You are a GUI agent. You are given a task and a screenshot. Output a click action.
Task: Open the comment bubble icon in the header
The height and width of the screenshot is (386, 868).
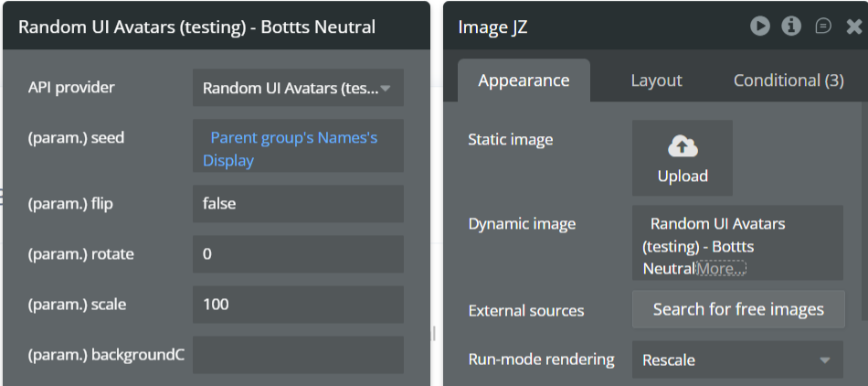coord(823,27)
